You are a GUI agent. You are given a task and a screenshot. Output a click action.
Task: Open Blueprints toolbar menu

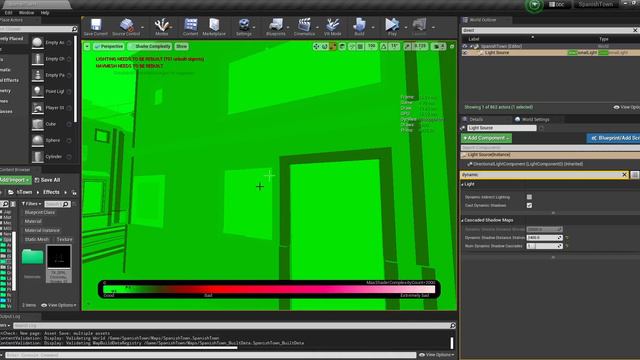276,27
